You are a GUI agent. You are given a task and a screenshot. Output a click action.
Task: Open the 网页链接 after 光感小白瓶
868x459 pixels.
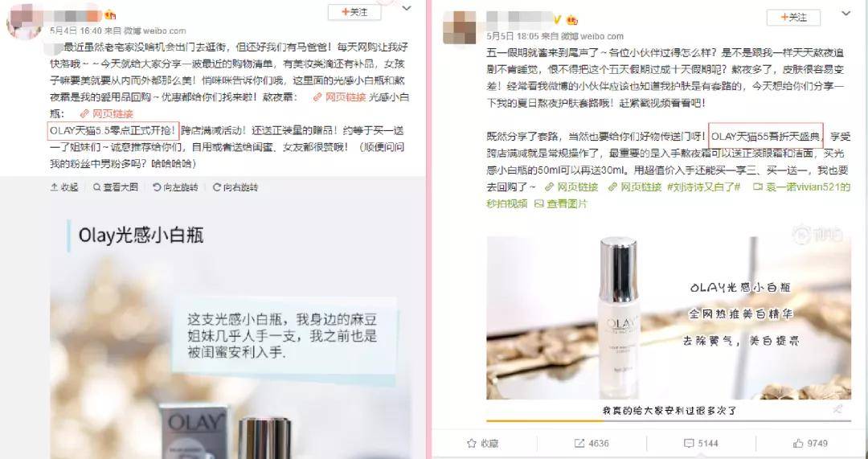107,114
